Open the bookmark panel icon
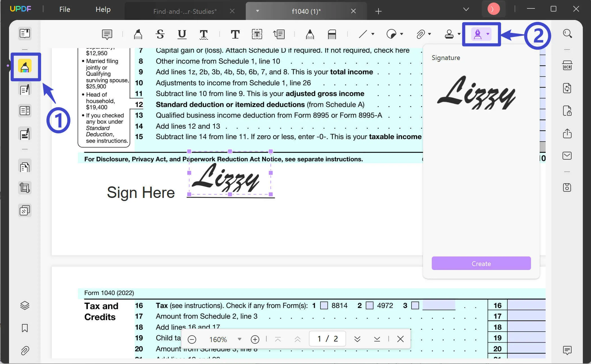The height and width of the screenshot is (364, 591). coord(25,328)
